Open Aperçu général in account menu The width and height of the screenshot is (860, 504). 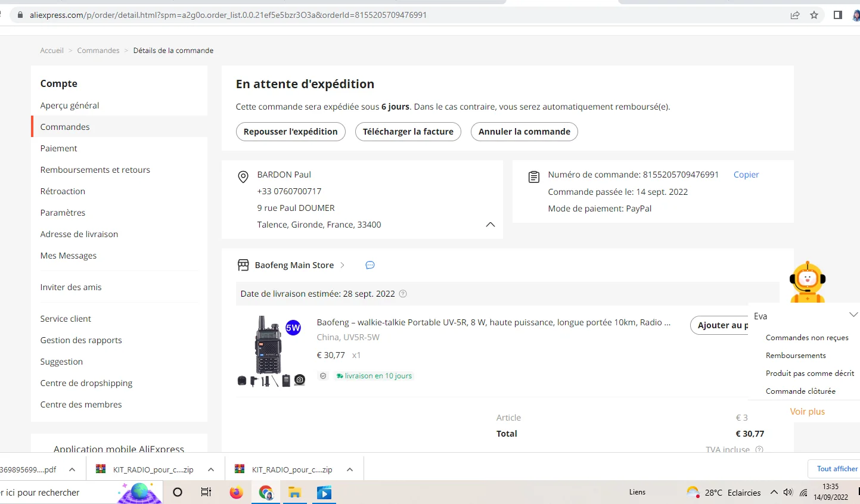pyautogui.click(x=70, y=105)
